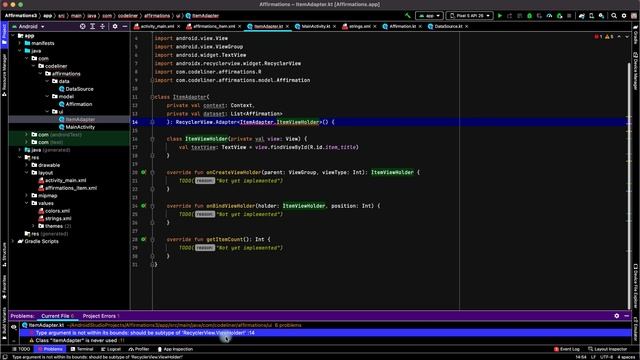This screenshot has height=360, width=640.
Task: Open Problems panel settings gear
Action: coord(617,316)
